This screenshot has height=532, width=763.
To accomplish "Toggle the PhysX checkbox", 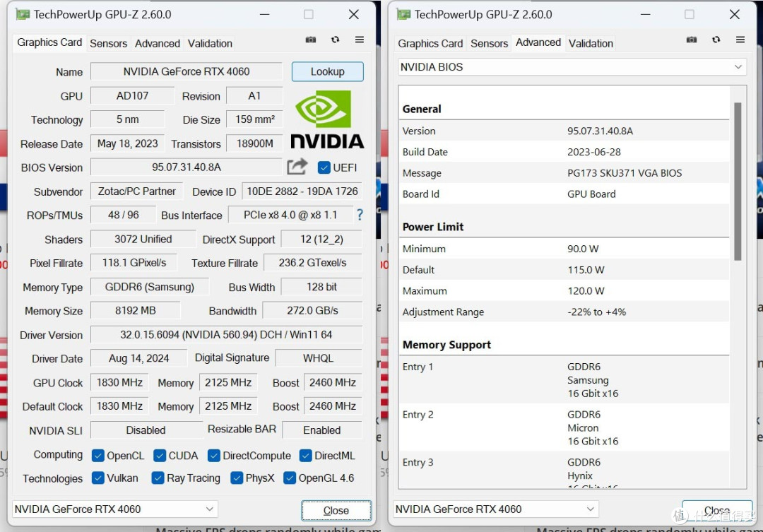I will point(237,478).
